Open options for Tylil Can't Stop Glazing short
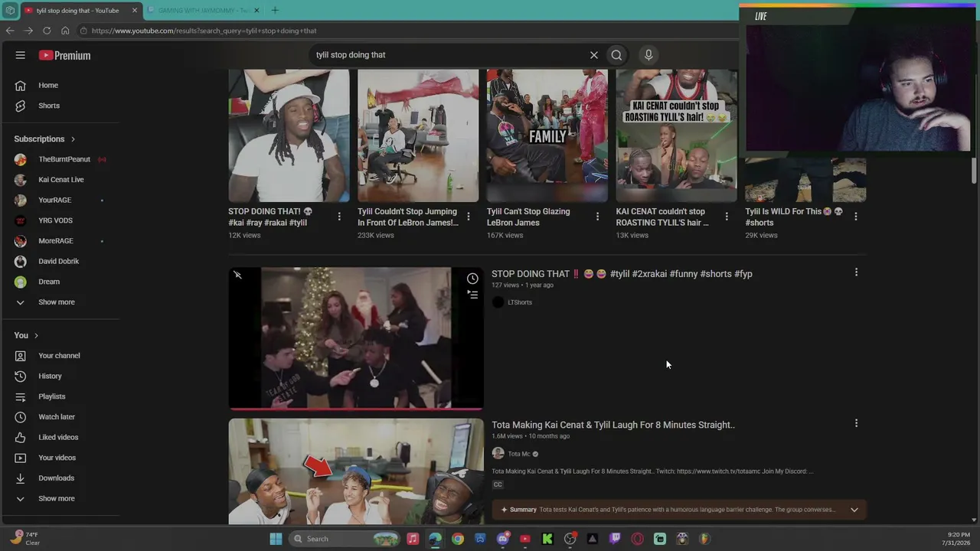Screen dimensions: 980x551 pos(597,217)
